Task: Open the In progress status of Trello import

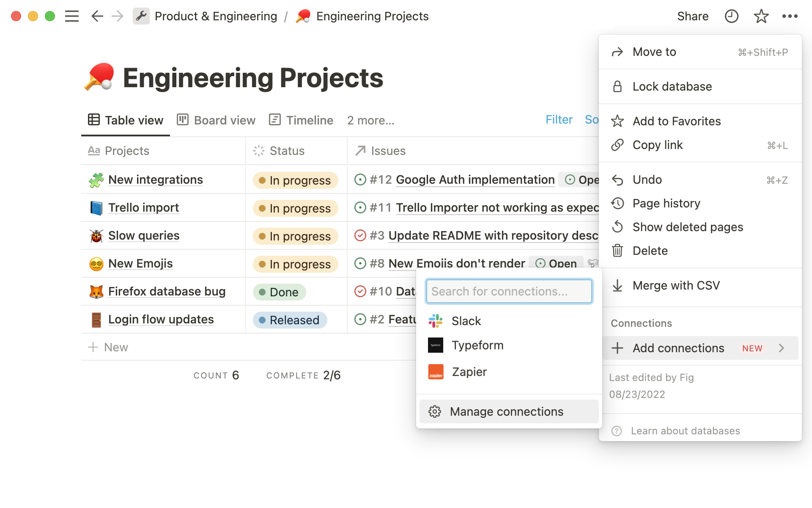Action: (x=295, y=208)
